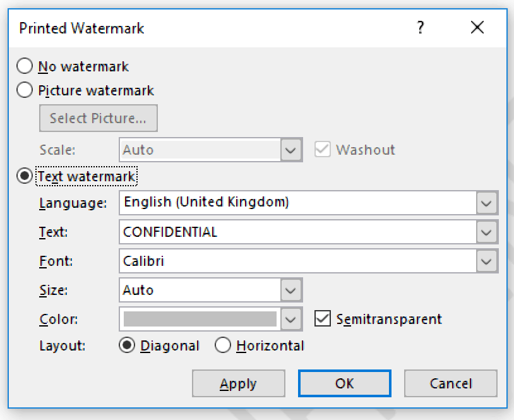Click the gray color swatch
This screenshot has height=420, width=514.
click(x=199, y=319)
